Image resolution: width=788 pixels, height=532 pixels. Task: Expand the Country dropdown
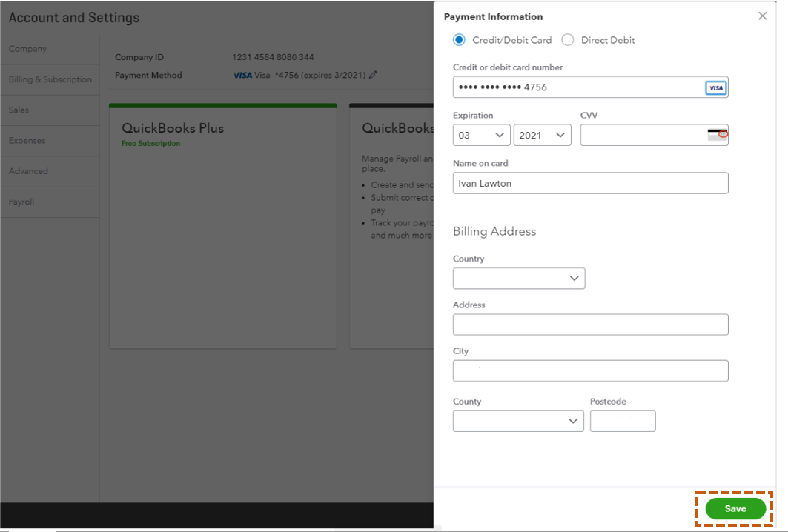[519, 279]
